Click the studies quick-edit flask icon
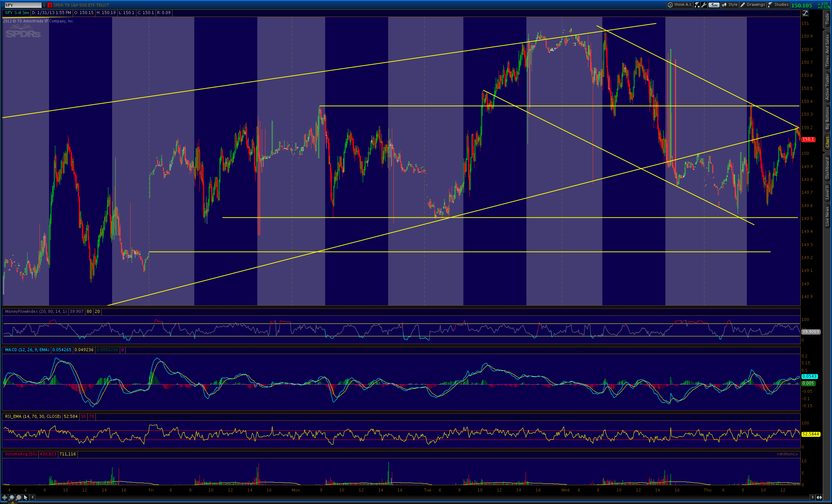Viewport: 832px width, 504px height. point(697,5)
